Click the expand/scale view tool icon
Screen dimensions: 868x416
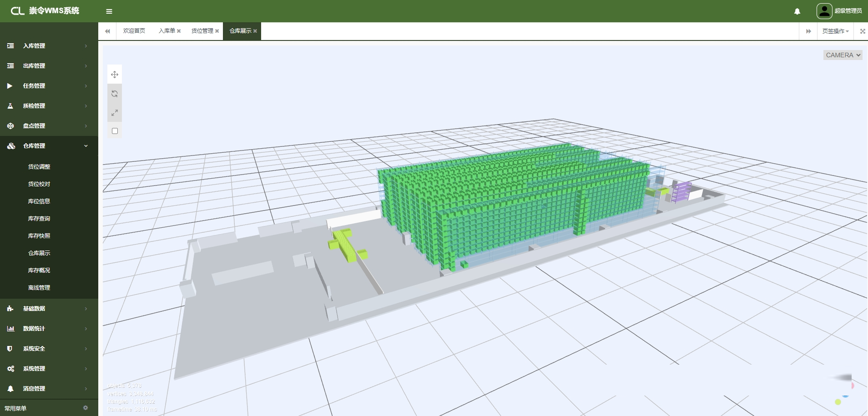pyautogui.click(x=115, y=113)
